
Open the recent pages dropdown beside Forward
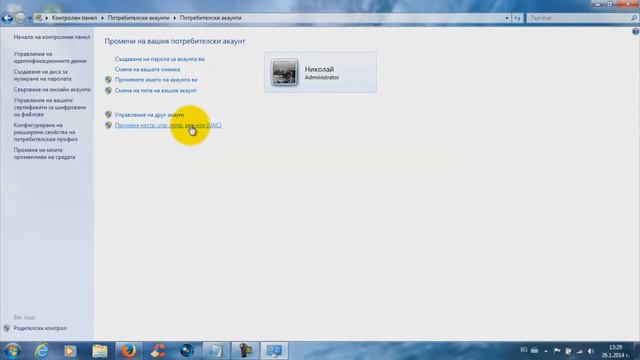point(29,18)
